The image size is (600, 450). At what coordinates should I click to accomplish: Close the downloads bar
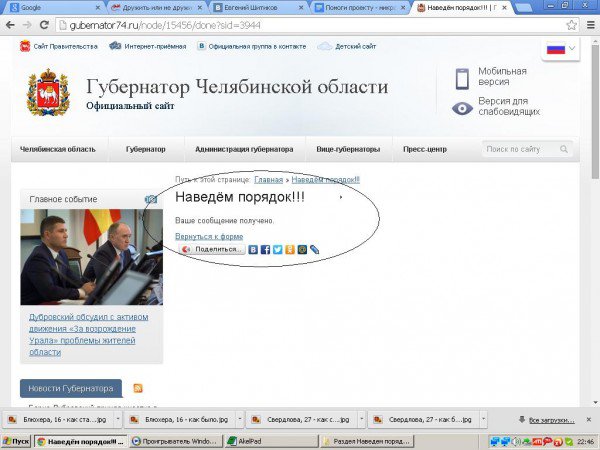589,420
